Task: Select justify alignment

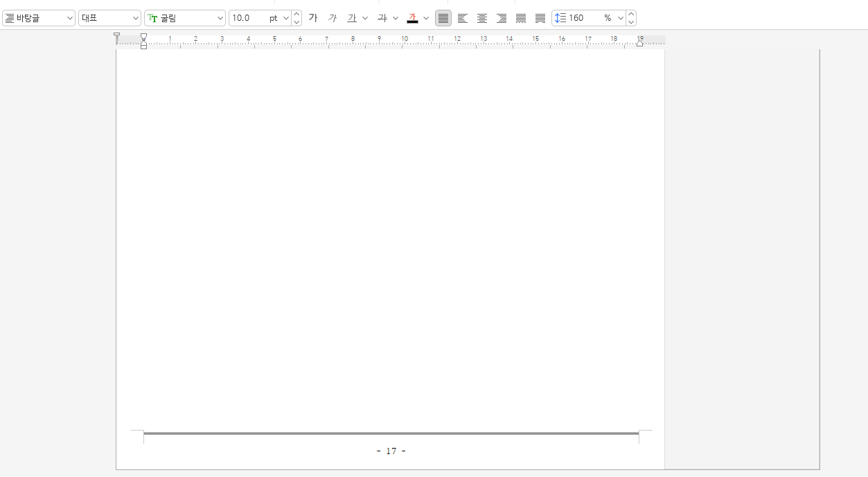Action: coord(443,18)
